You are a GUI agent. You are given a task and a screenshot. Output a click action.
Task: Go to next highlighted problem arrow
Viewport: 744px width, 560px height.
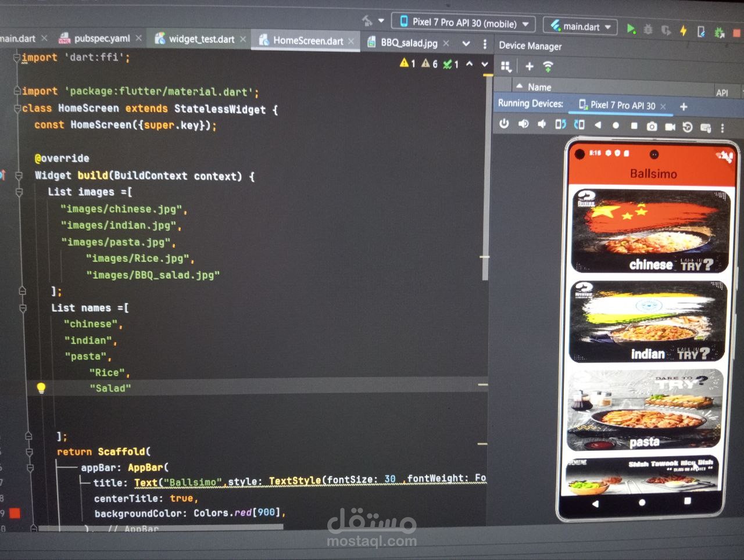(484, 64)
